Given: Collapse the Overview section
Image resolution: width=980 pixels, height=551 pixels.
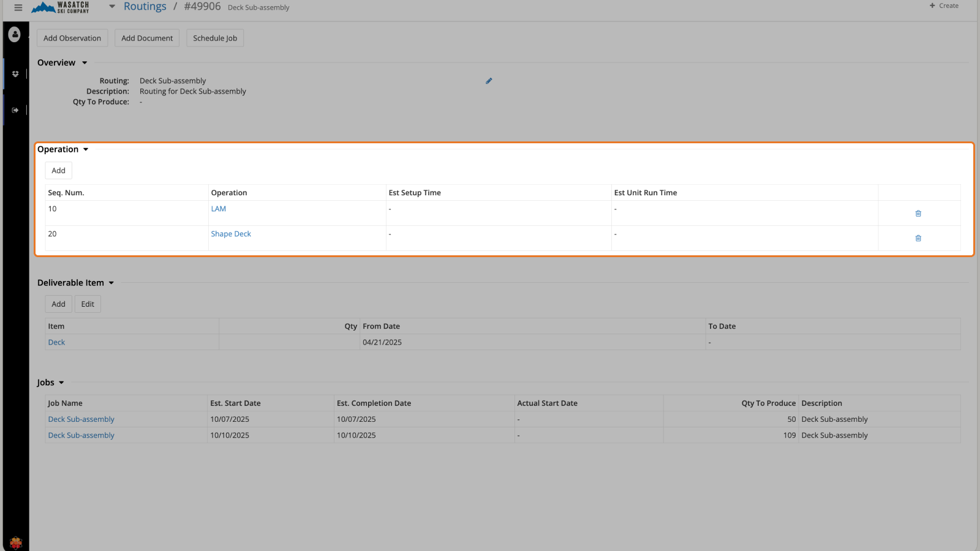Looking at the screenshot, I should coord(85,62).
